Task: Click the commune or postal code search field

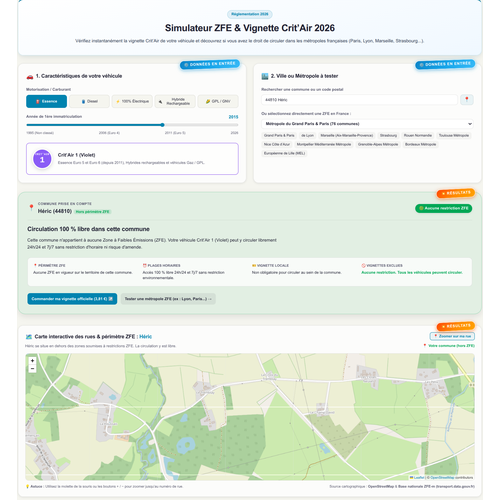Action: pos(359,100)
